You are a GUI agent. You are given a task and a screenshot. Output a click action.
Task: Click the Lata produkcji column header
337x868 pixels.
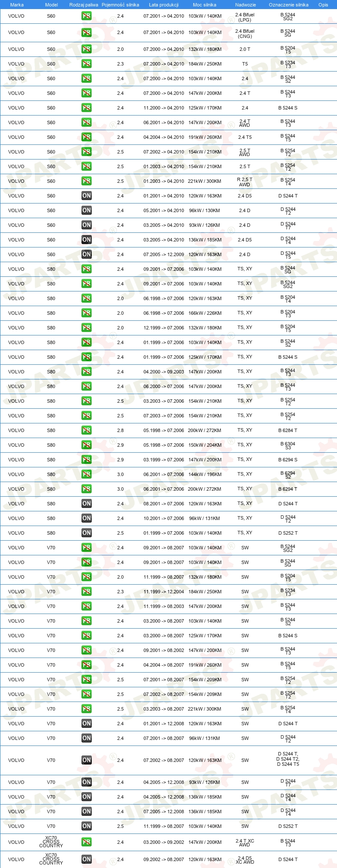(x=164, y=5)
